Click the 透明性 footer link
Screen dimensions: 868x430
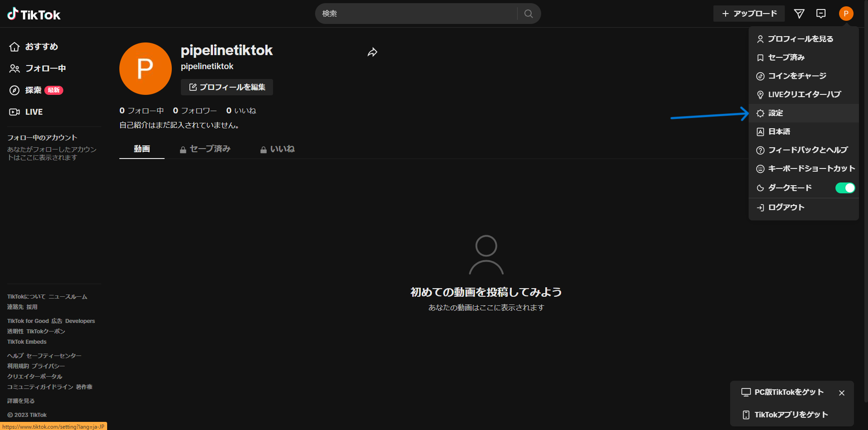coord(15,332)
